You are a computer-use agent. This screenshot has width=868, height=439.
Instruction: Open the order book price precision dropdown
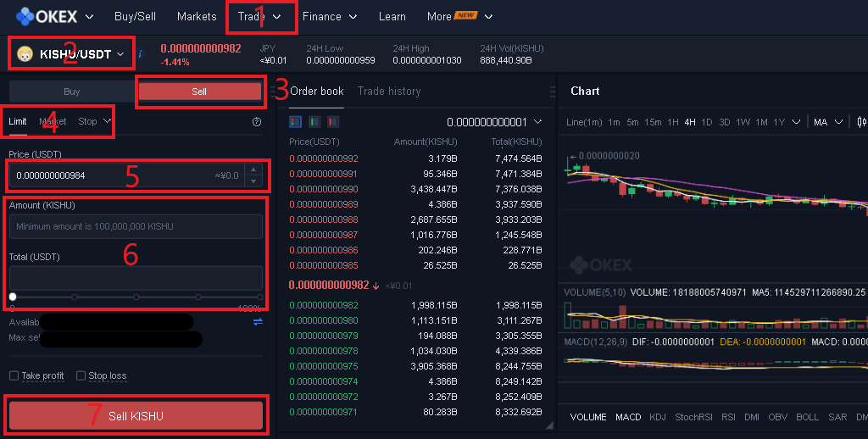tap(494, 122)
